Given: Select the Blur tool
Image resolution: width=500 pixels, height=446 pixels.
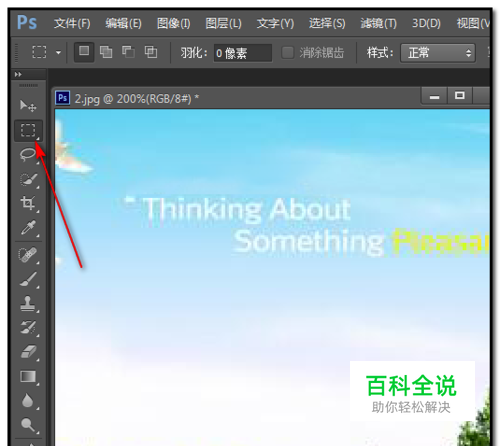Looking at the screenshot, I should point(28,401).
